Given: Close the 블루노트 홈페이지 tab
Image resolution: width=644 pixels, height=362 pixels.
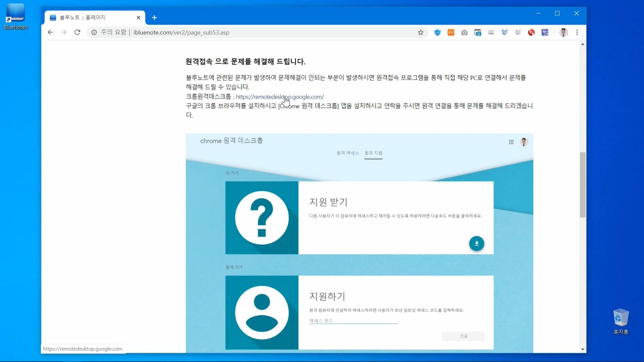Looking at the screenshot, I should 138,18.
